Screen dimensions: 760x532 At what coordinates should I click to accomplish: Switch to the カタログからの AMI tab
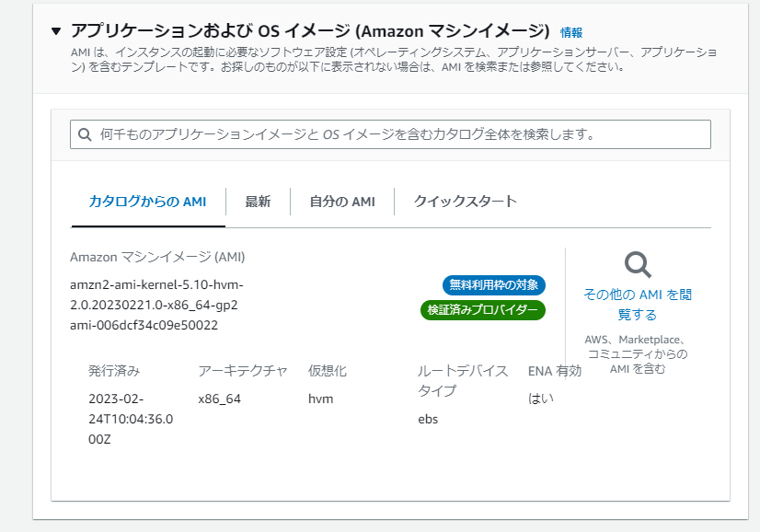point(148,202)
